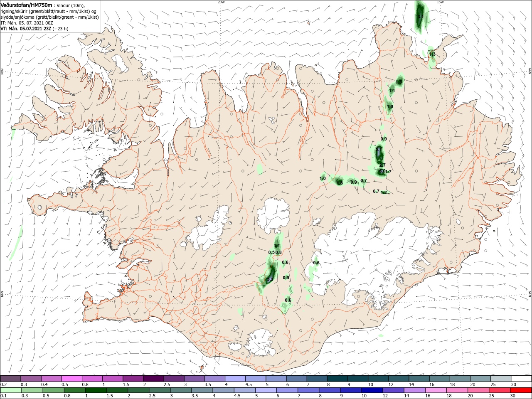Click the bottom-row red swatch labeled 25
Viewport: 532px width, 399px height.
click(500, 390)
